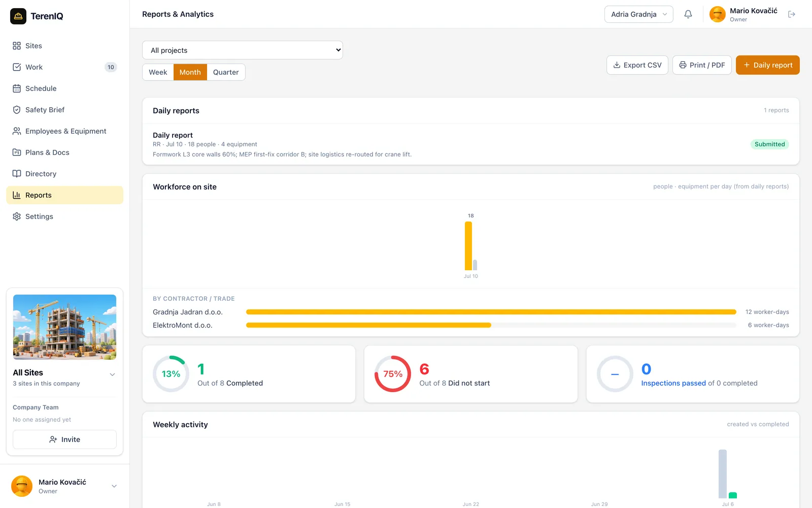Select Reports in the sidebar
This screenshot has height=508, width=812.
tap(64, 195)
